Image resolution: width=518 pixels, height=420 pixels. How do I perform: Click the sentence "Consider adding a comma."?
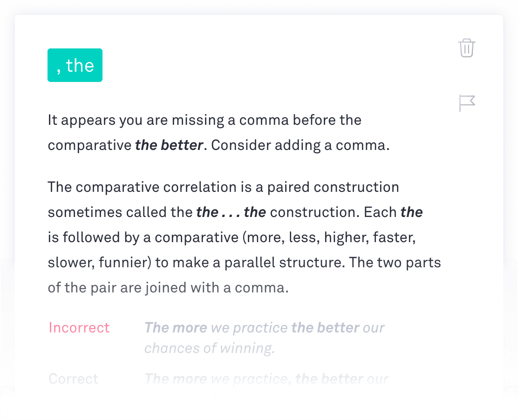300,145
